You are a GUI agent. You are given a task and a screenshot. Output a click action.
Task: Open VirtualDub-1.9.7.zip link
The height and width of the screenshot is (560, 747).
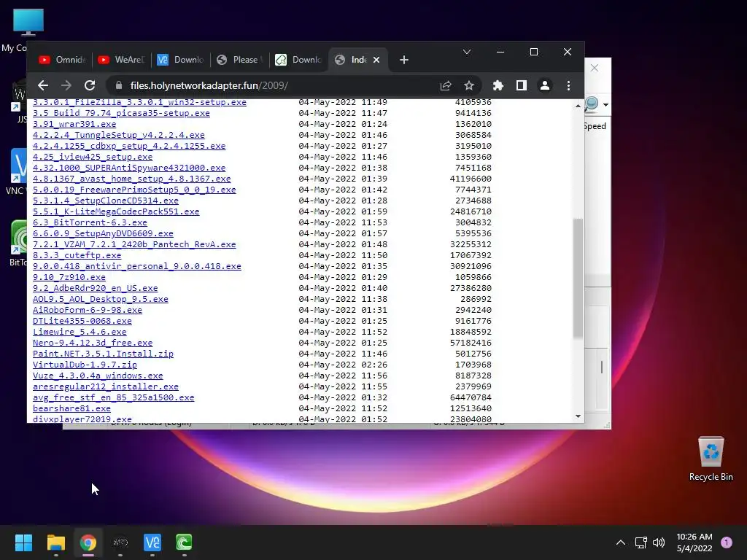(x=85, y=365)
